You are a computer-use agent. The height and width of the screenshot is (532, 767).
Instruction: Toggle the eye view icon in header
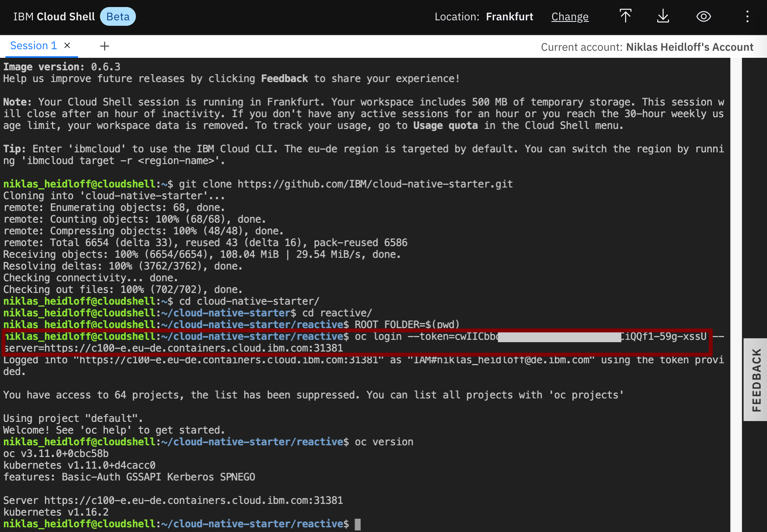coord(704,16)
